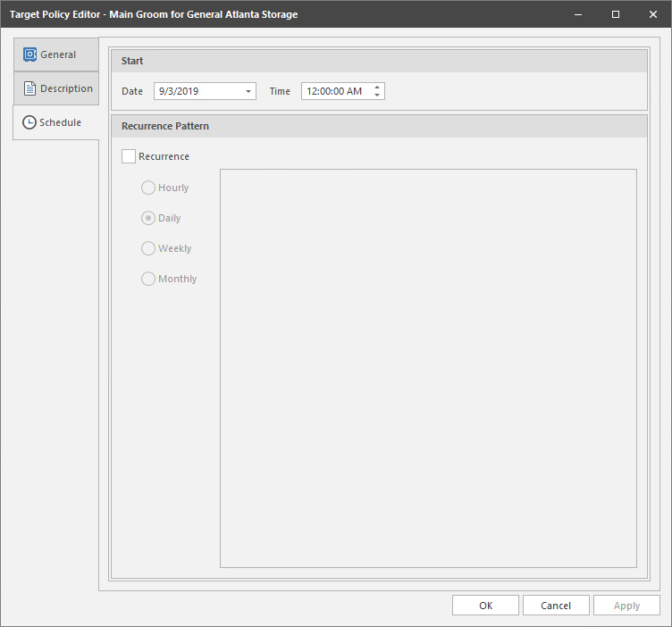Decrease time with the down spinner arrow
Screen dimensions: 672x627
point(377,95)
